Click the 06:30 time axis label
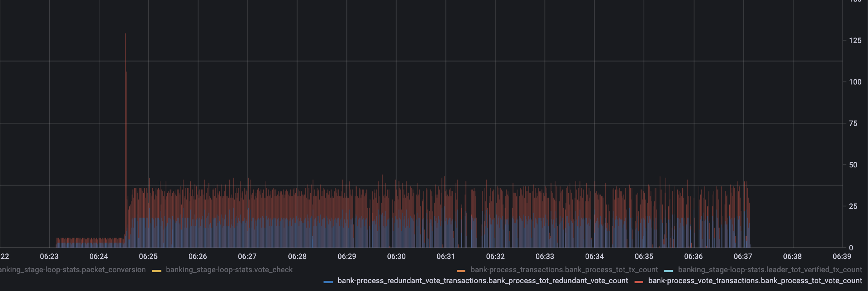Viewport: 868px width, 291px height. (x=396, y=257)
